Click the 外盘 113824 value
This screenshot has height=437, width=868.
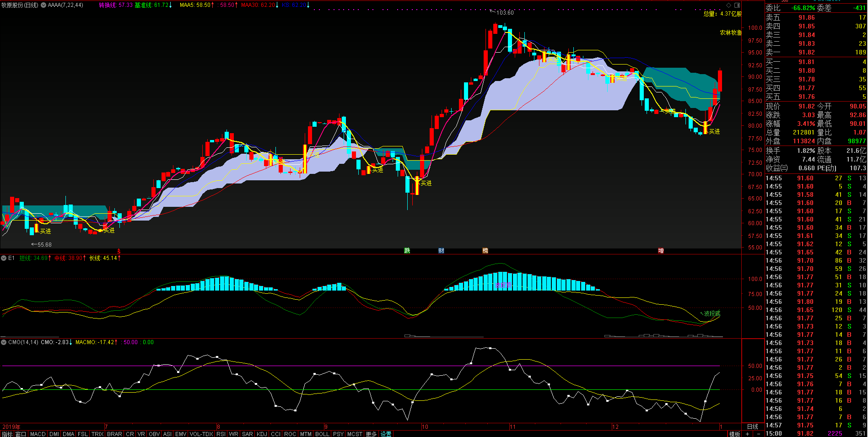tap(804, 141)
